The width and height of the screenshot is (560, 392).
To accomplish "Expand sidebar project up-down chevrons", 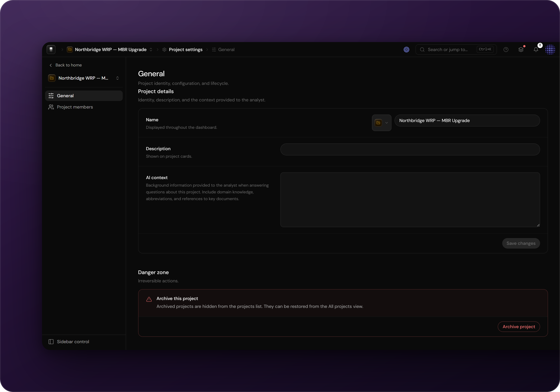I will point(117,78).
